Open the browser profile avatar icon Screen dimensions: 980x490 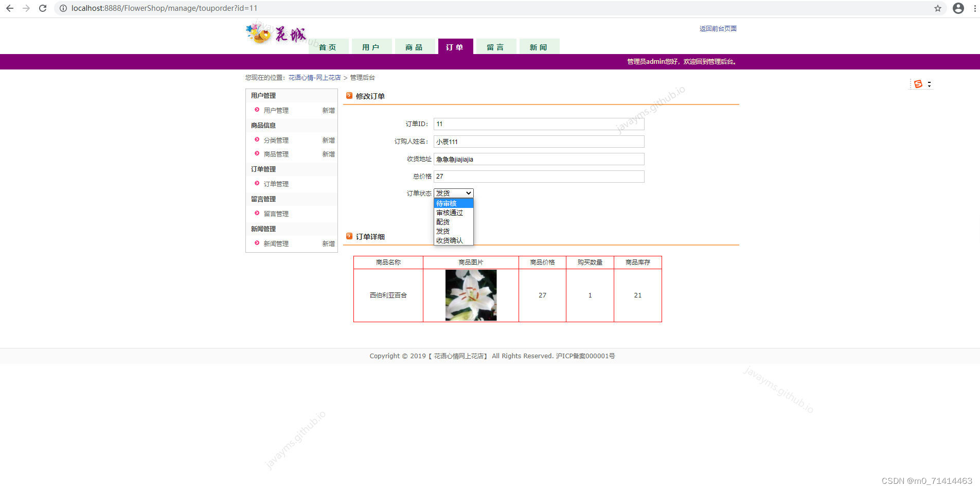point(958,8)
